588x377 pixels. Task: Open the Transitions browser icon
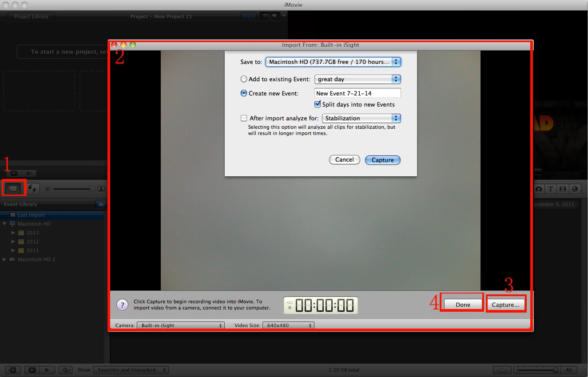(x=563, y=189)
